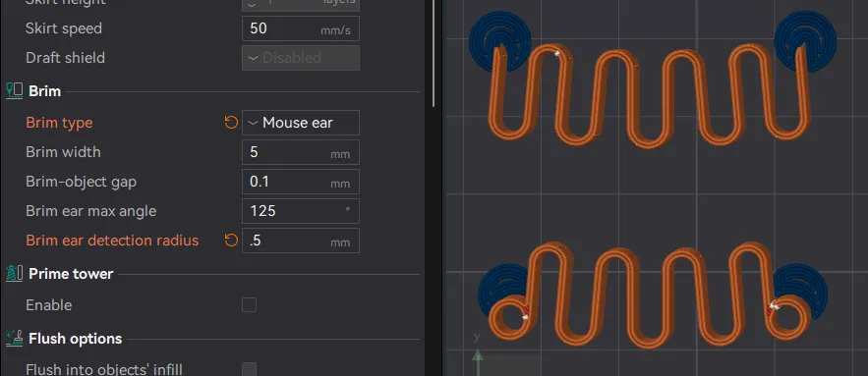The width and height of the screenshot is (868, 376).
Task: Click the Flush options heading
Action: coord(76,339)
